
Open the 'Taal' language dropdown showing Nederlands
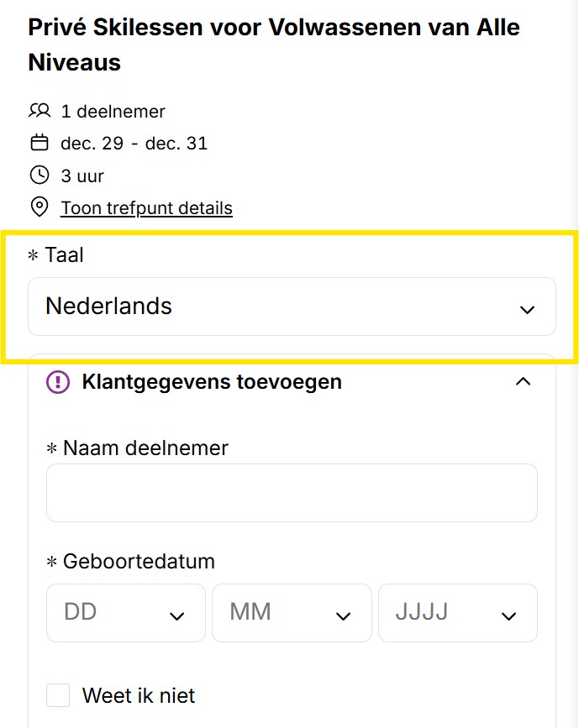[292, 307]
